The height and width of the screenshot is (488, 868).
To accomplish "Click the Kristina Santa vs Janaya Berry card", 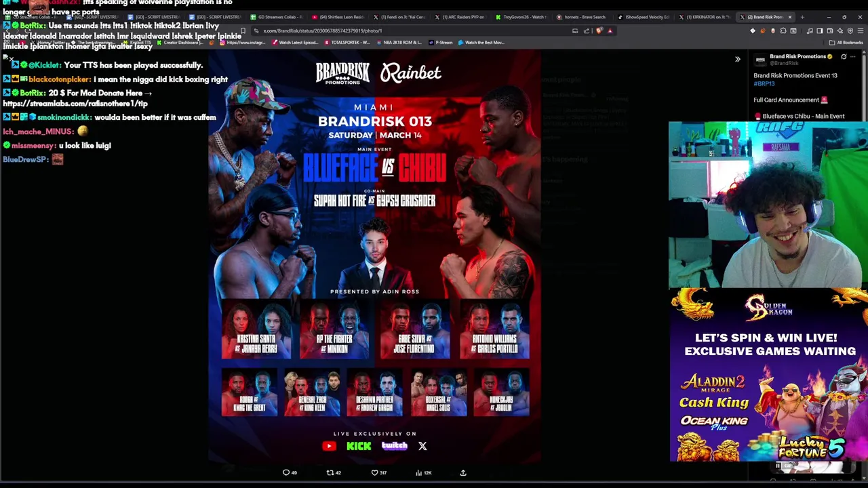I will tap(256, 329).
